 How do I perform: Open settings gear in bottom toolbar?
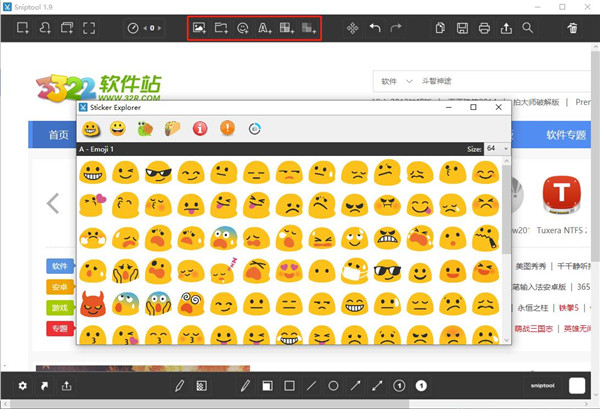click(23, 385)
